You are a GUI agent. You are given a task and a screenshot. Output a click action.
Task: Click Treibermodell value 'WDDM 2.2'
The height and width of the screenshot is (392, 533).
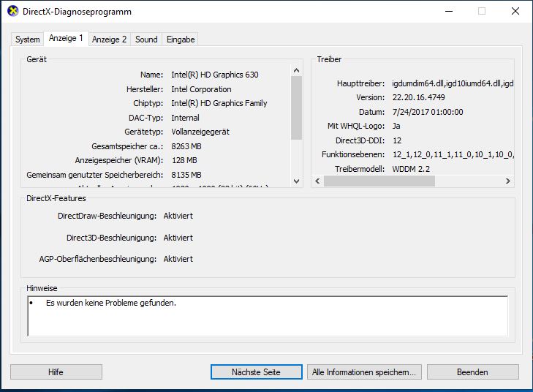(x=411, y=169)
